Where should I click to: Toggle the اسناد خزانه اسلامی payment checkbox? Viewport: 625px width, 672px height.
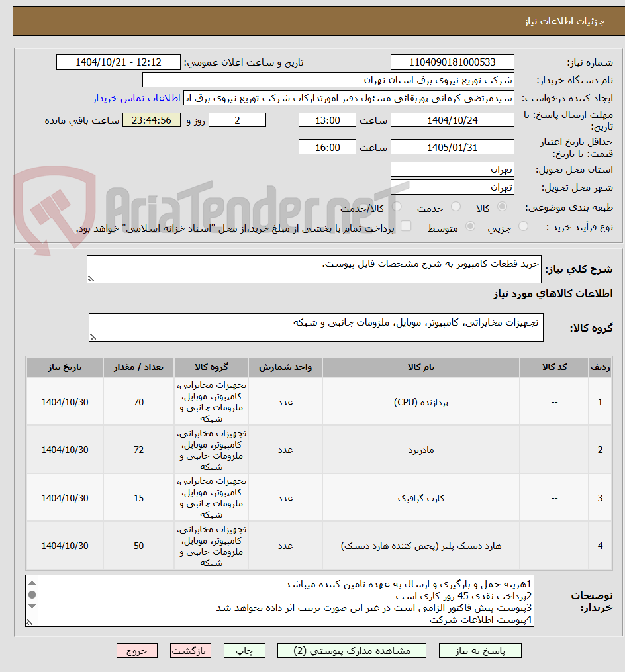[405, 226]
